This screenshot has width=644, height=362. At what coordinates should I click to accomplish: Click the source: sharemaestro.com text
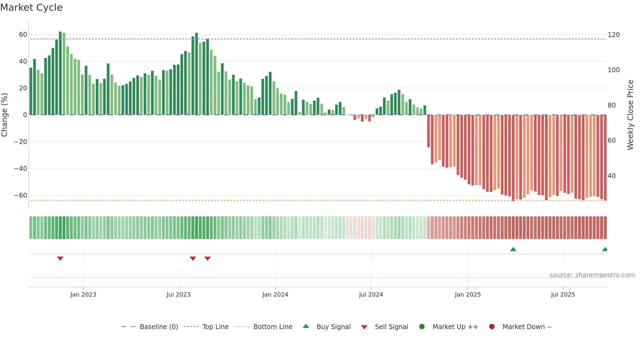(x=592, y=275)
